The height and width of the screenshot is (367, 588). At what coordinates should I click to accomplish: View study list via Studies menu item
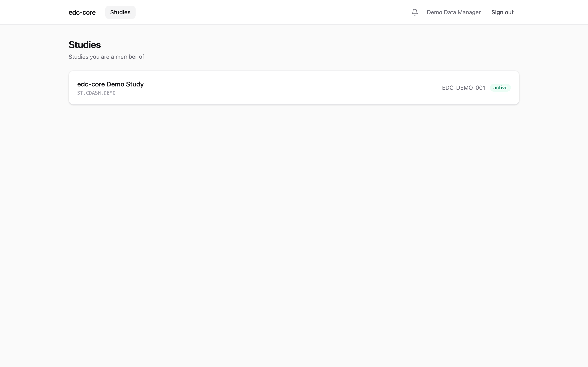120,12
